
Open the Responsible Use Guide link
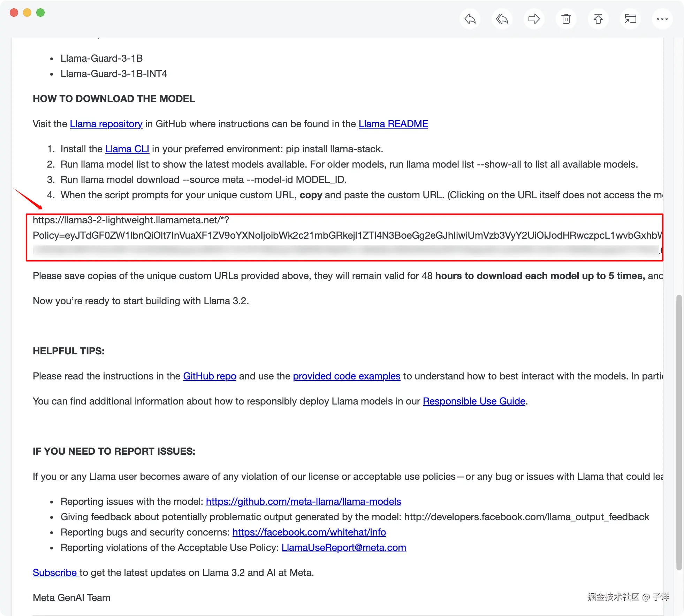tap(474, 401)
